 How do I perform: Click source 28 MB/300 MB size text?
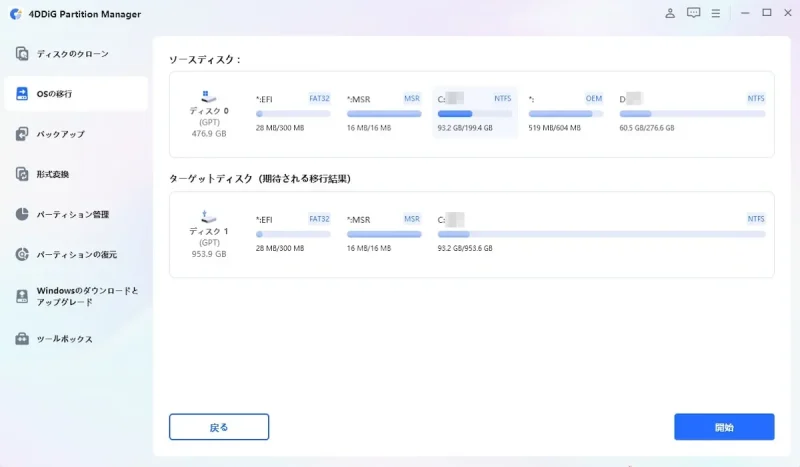(280, 128)
